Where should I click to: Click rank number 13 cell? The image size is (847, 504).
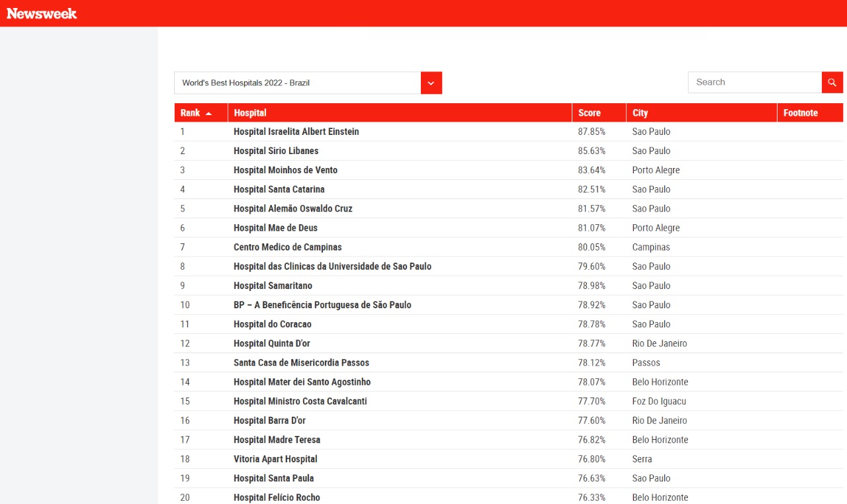(185, 362)
